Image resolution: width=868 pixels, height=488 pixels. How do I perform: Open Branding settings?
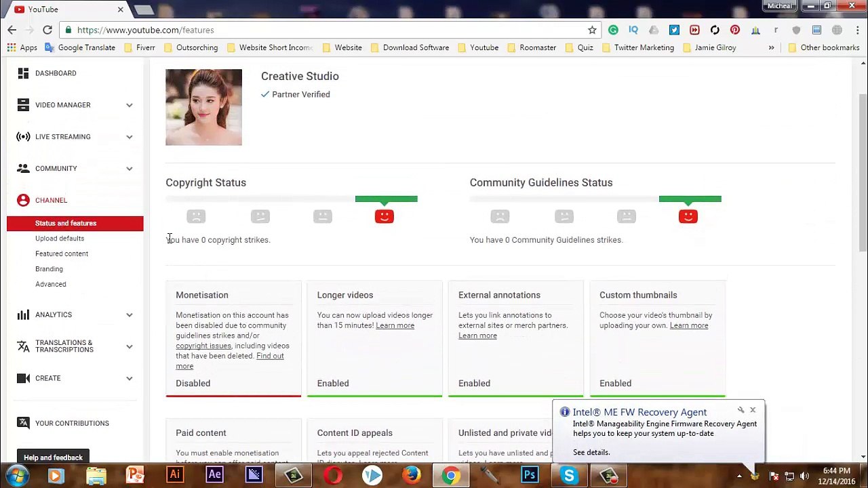tap(49, 269)
